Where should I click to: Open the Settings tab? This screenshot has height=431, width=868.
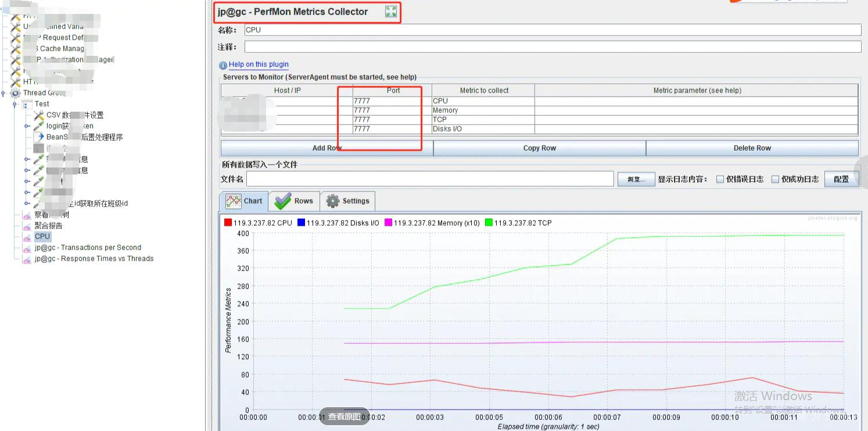coord(347,201)
